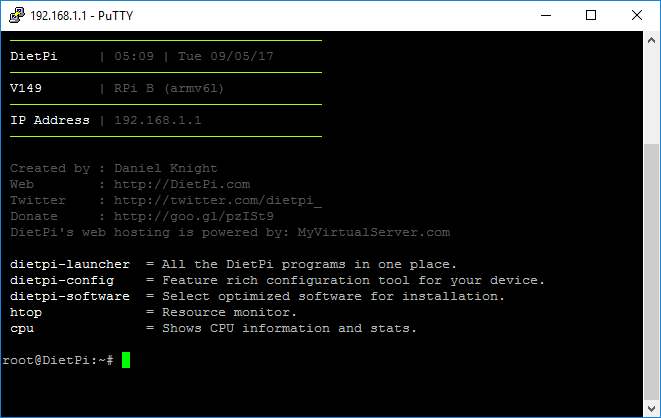Maximize the PuTTY window
The height and width of the screenshot is (418, 661).
tap(591, 16)
